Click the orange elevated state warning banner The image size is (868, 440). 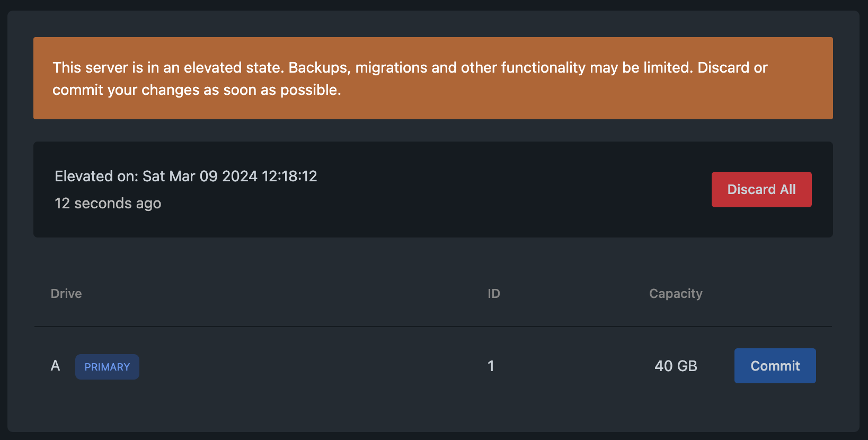433,78
